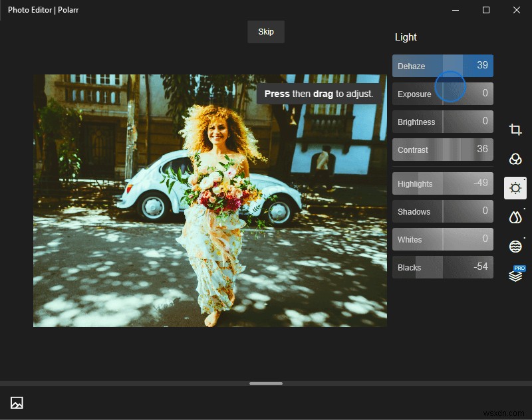Select the Crop tool icon
Viewport: 532px width, 420px height.
click(515, 130)
